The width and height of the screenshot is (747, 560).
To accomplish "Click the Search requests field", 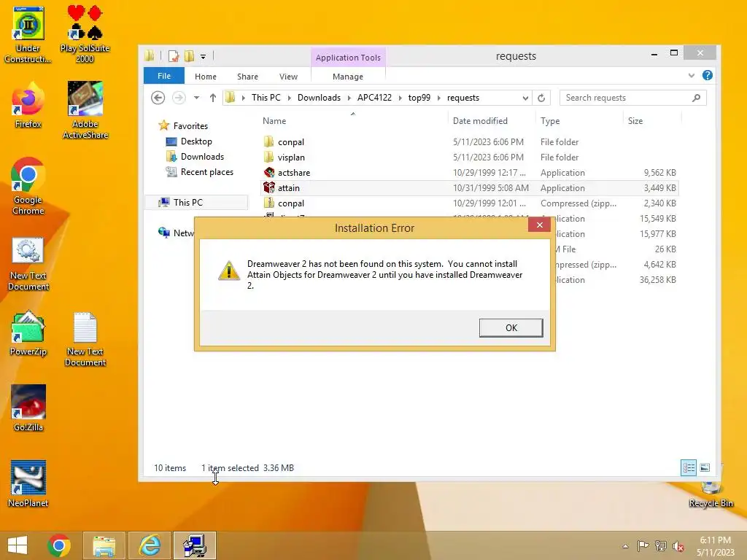I will [632, 98].
